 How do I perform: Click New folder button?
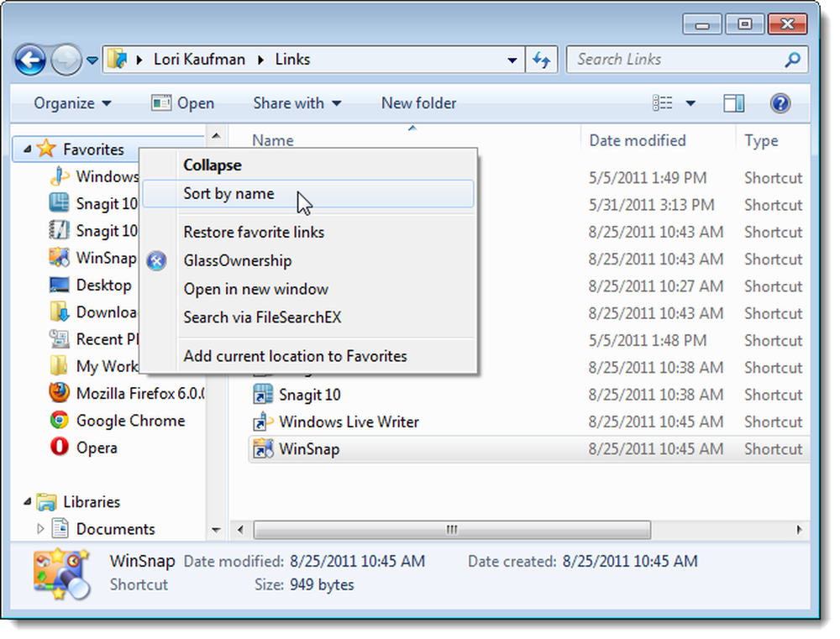(419, 102)
